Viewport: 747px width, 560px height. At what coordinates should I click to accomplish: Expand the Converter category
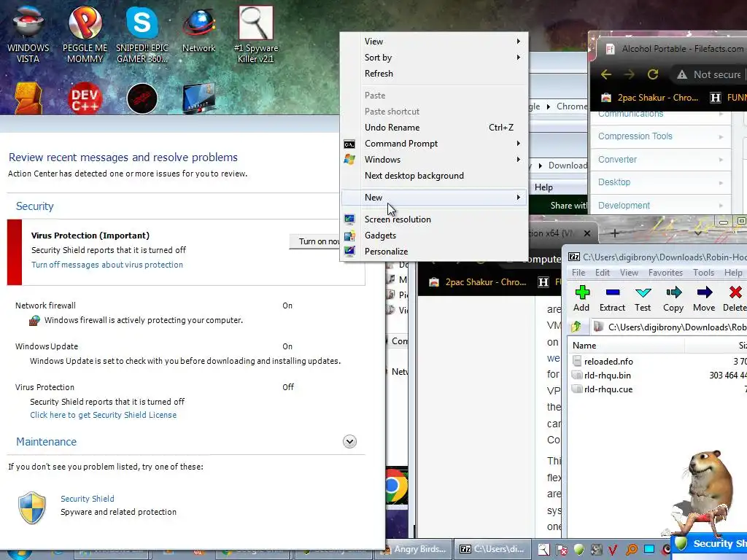660,160
